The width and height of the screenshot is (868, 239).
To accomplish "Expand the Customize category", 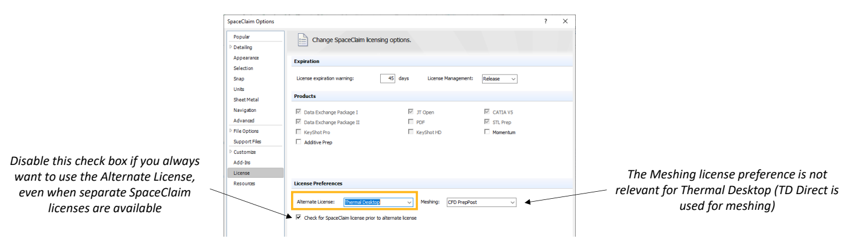I will pos(231,152).
